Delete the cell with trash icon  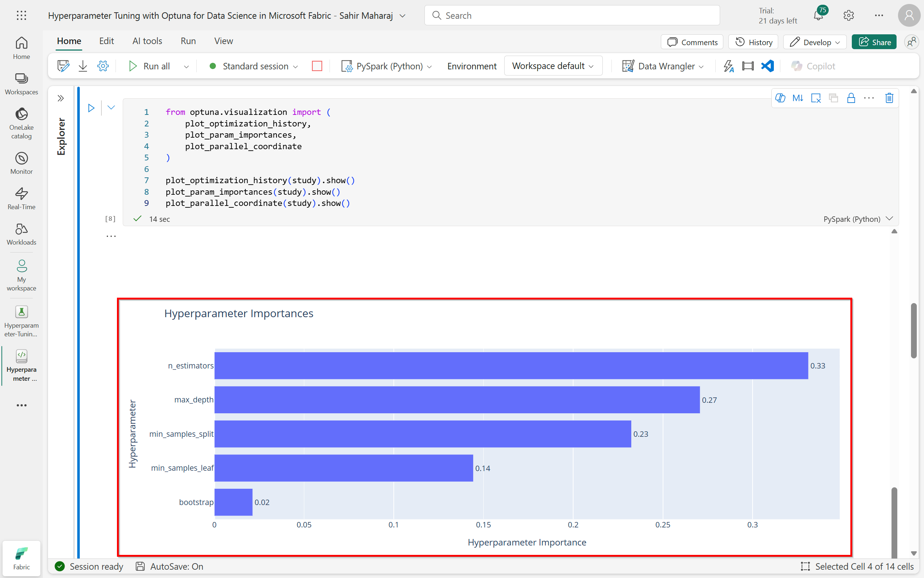889,98
